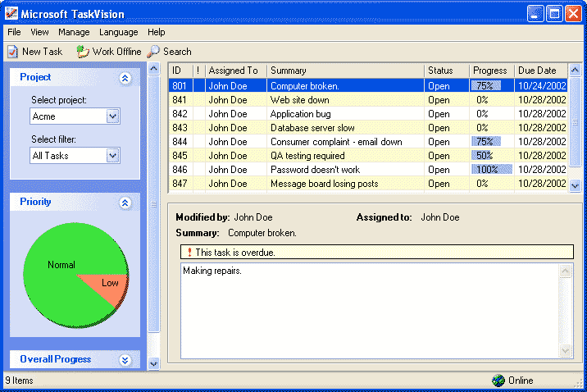Click into the 'Making repairs.' notes text box

pos(370,311)
